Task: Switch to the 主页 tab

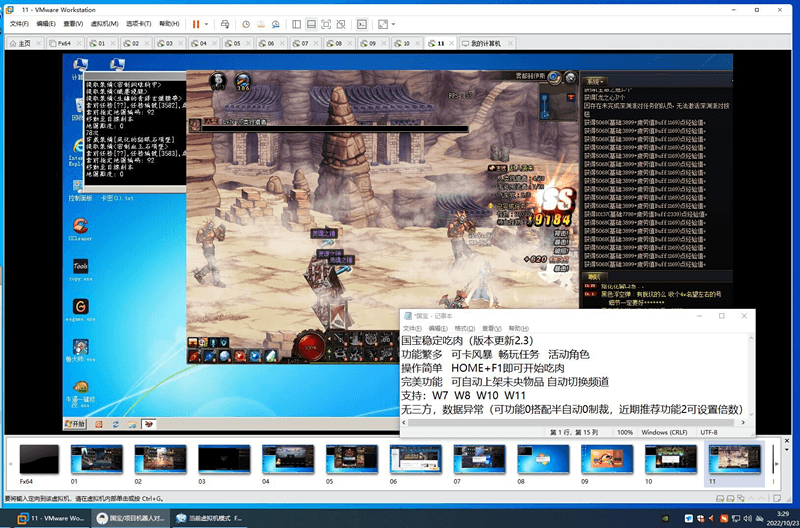Action: (x=24, y=43)
